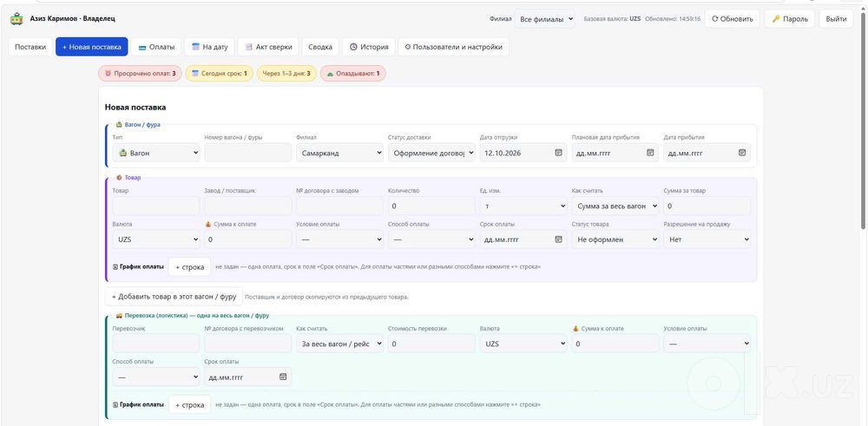Click the Стоимость перевозки field
Viewport: 868px width, 426px height.
[x=431, y=344]
